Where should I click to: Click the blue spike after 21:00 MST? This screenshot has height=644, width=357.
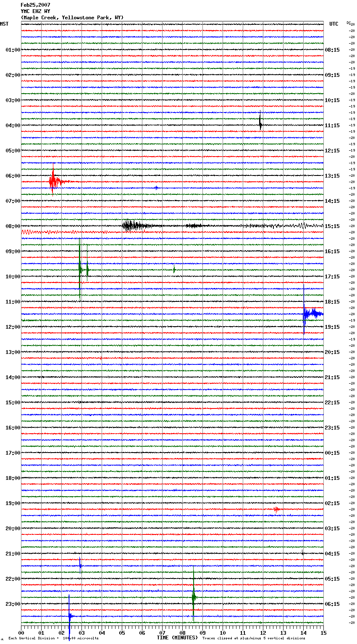coord(80,565)
